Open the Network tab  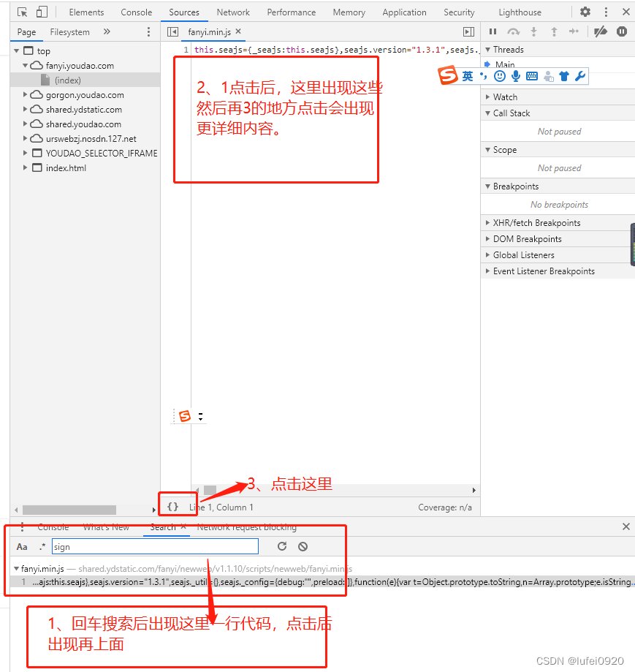(233, 12)
